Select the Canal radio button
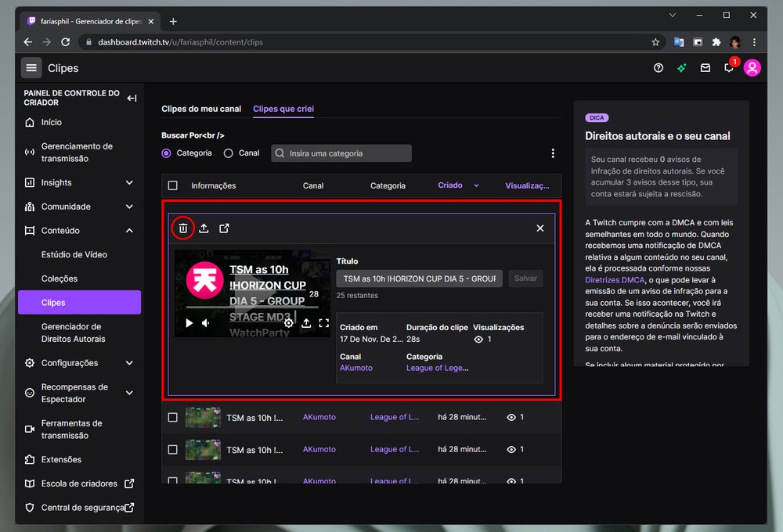The width and height of the screenshot is (783, 532). pos(229,153)
